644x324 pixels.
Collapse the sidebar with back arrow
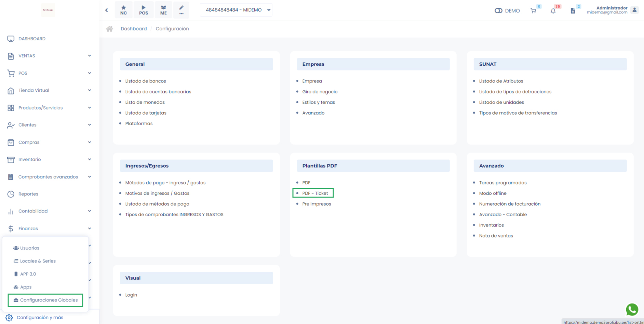[107, 10]
